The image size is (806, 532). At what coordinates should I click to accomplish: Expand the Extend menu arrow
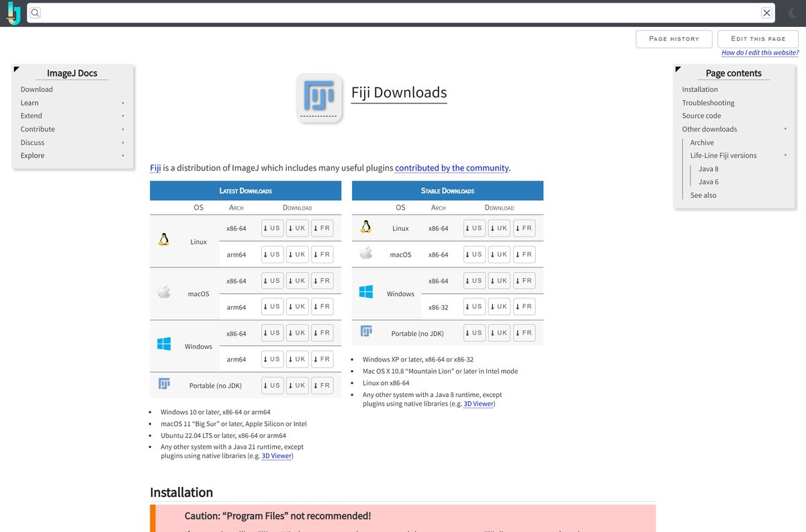point(123,116)
